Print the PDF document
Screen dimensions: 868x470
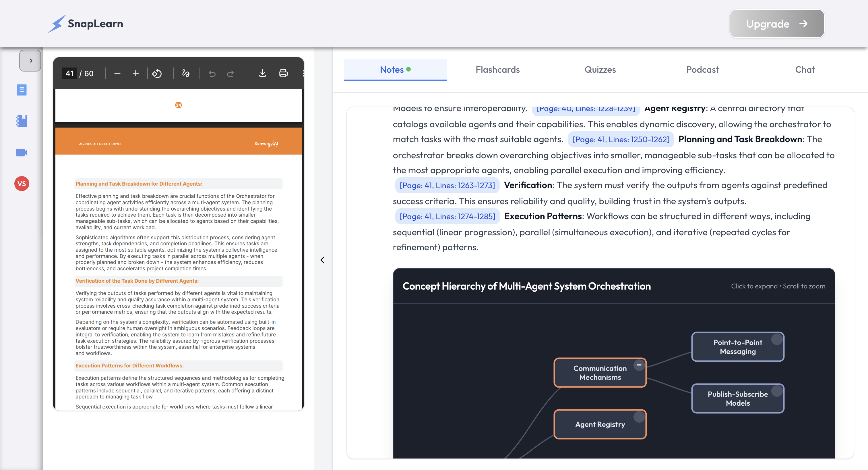coord(283,73)
